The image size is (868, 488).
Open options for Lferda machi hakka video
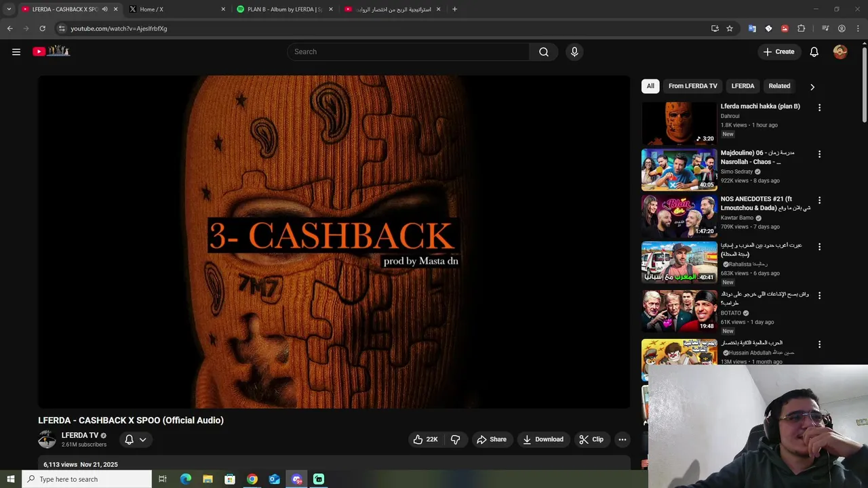[819, 107]
